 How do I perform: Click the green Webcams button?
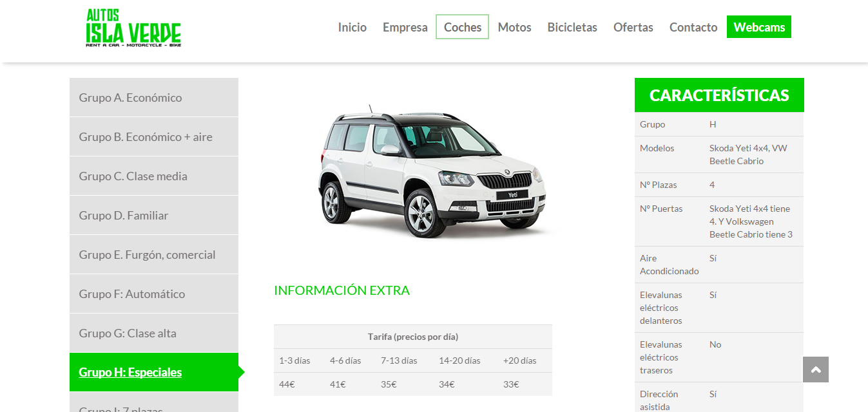click(x=759, y=27)
